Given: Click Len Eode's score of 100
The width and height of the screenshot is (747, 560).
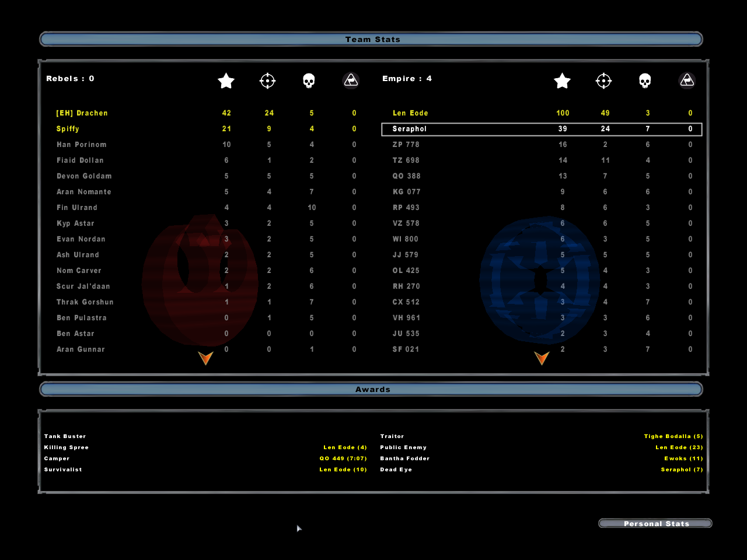Looking at the screenshot, I should tap(563, 113).
